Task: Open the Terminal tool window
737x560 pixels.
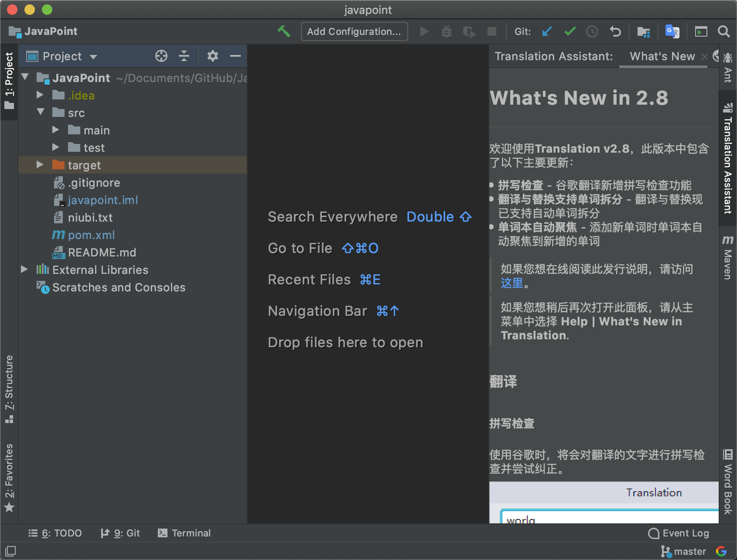Action: (x=184, y=533)
